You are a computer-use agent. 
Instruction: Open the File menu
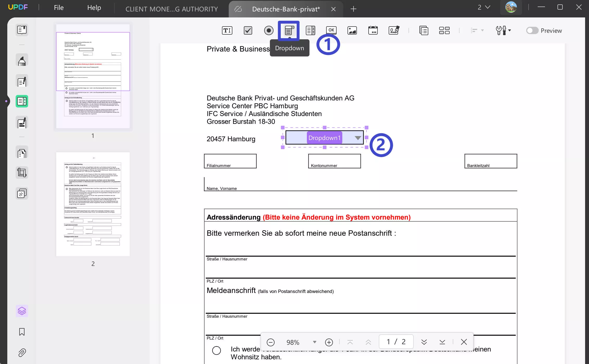[x=59, y=8]
